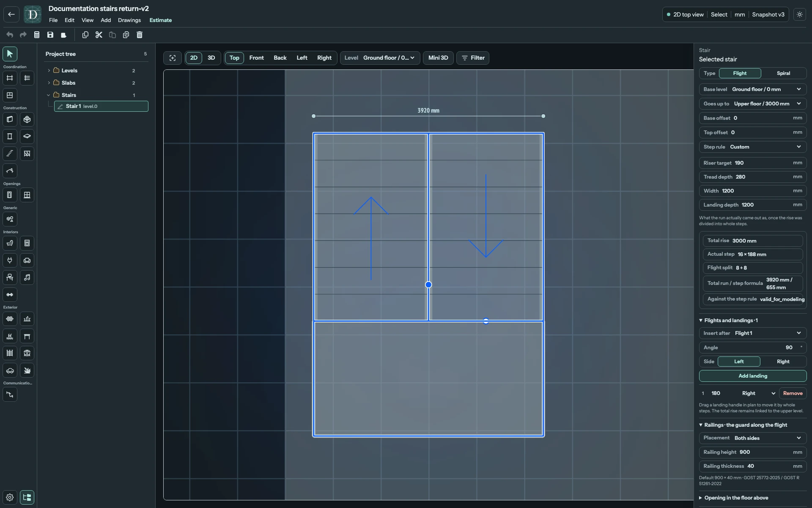Screen dimensions: 812x508
Task: Open the Base level dropdown
Action: (x=752, y=89)
